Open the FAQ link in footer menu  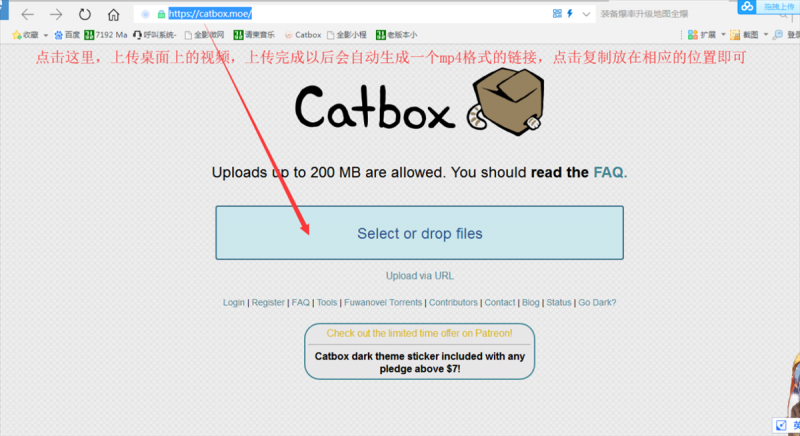[x=301, y=302]
